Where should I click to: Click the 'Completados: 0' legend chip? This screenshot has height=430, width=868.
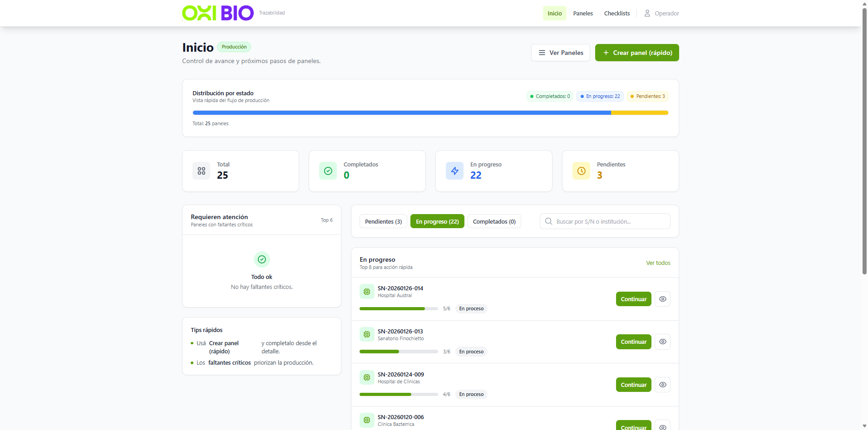pos(550,96)
